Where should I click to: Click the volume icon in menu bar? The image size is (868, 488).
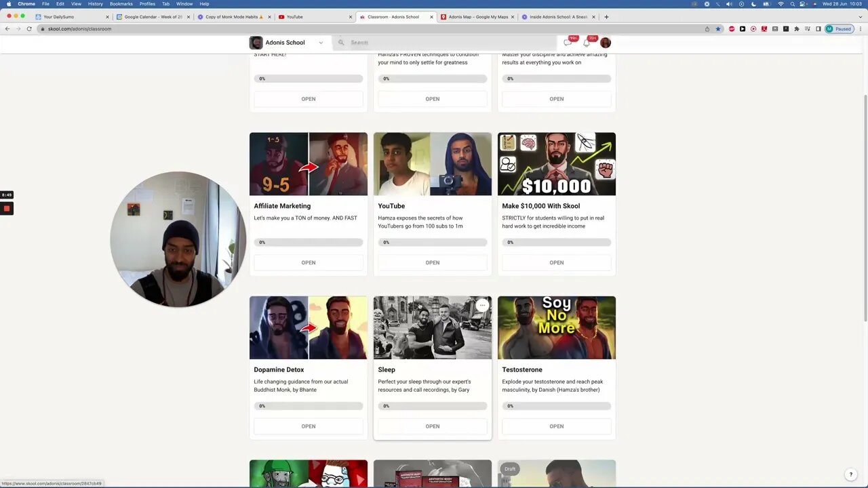(729, 4)
